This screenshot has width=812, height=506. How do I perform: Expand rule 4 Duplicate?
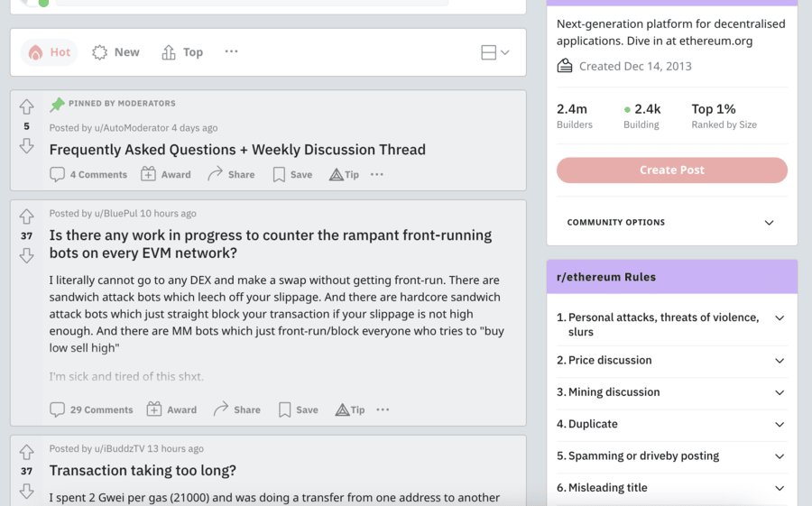[x=671, y=424]
